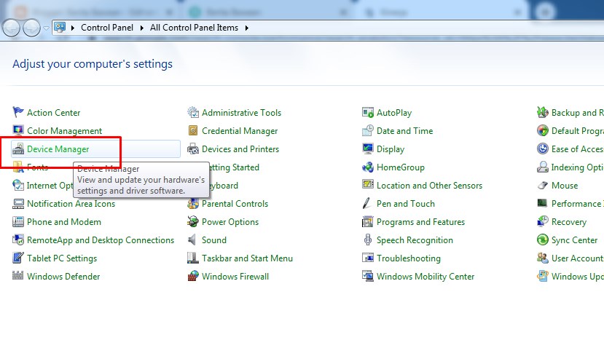
Task: Open the Power Options icon
Action: click(x=193, y=221)
